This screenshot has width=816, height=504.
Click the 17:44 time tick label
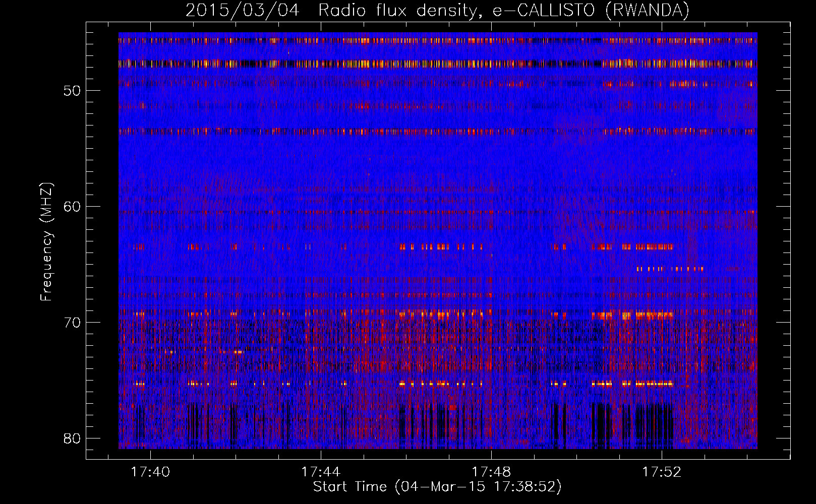pyautogui.click(x=321, y=472)
